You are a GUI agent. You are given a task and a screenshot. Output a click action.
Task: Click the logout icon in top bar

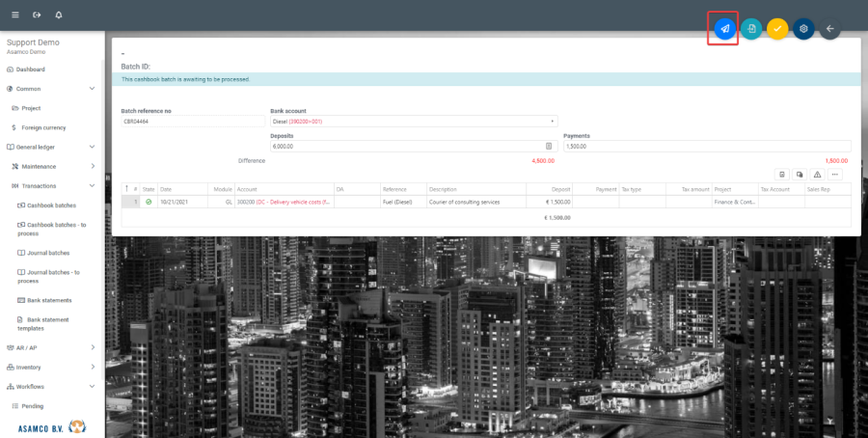pyautogui.click(x=37, y=15)
